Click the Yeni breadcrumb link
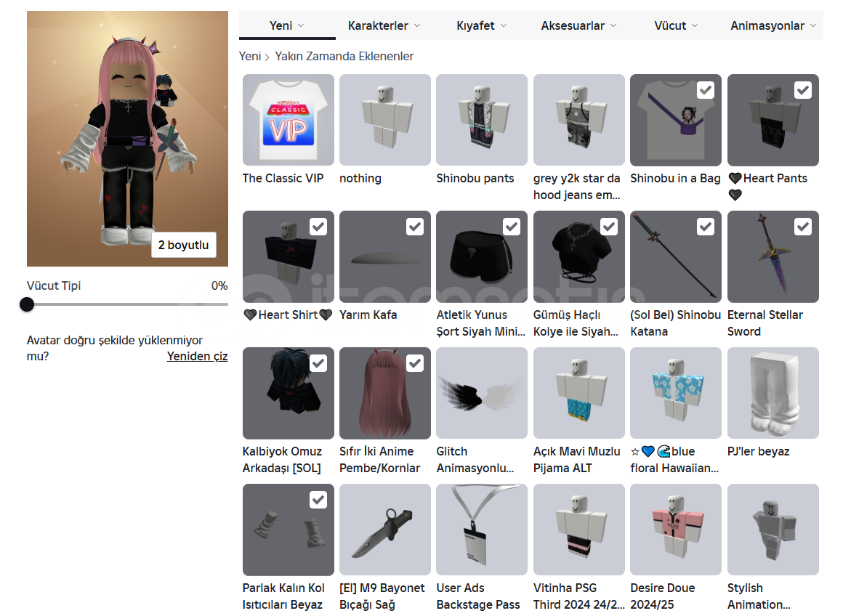The height and width of the screenshot is (616, 843). point(250,57)
